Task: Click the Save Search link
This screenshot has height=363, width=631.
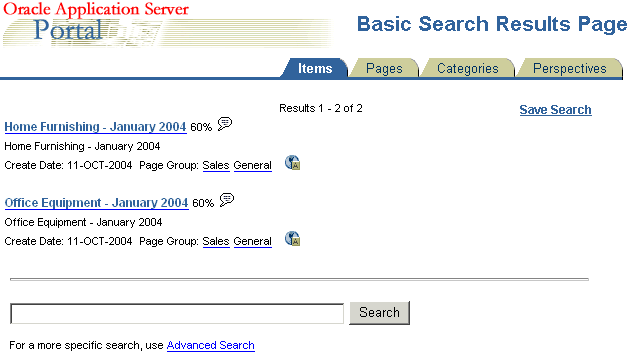Action: click(x=555, y=109)
